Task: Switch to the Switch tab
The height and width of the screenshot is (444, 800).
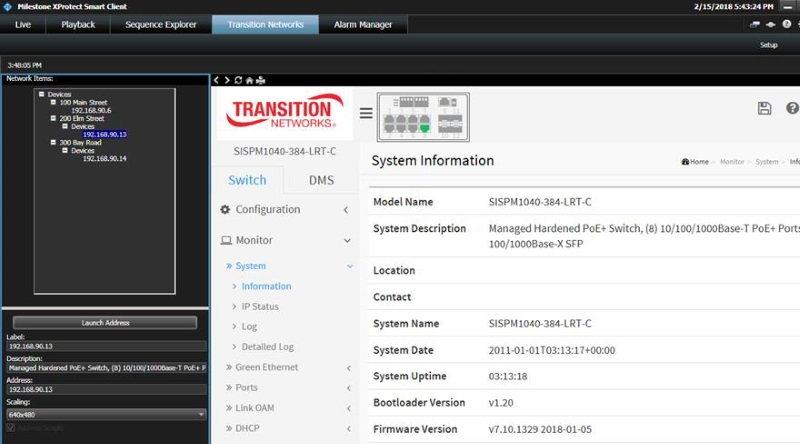Action: pyautogui.click(x=247, y=180)
